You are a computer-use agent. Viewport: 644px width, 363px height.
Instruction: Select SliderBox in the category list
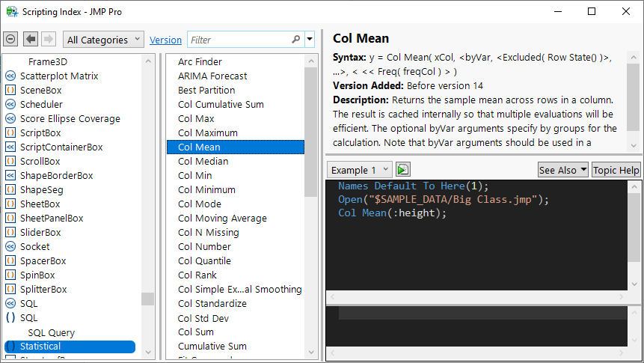tap(40, 232)
